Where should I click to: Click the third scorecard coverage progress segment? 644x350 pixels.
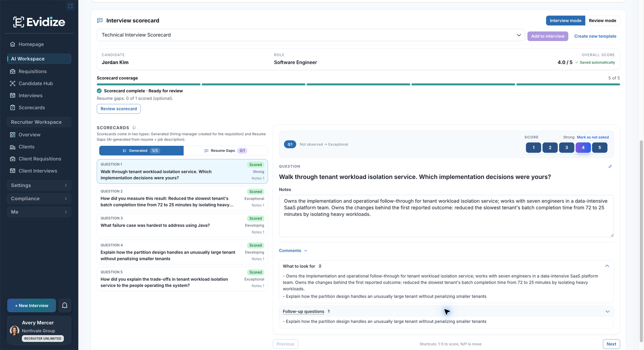click(358, 84)
